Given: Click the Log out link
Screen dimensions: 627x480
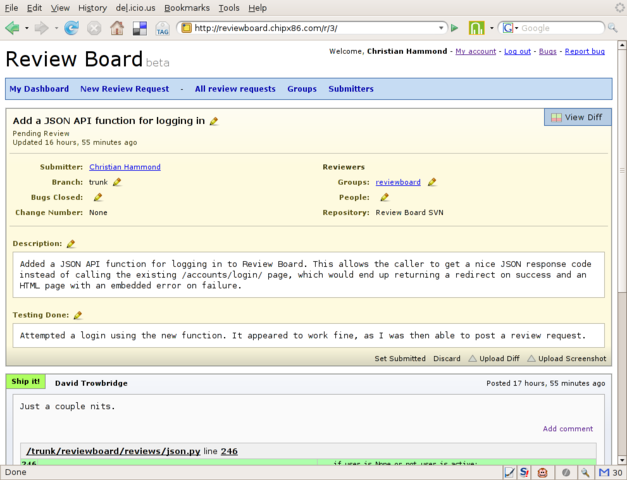Looking at the screenshot, I should point(517,51).
